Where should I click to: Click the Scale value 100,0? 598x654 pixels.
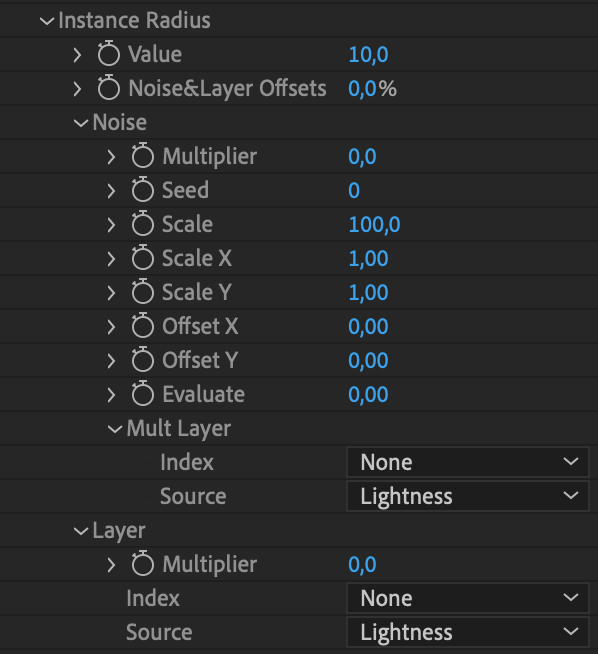point(374,224)
